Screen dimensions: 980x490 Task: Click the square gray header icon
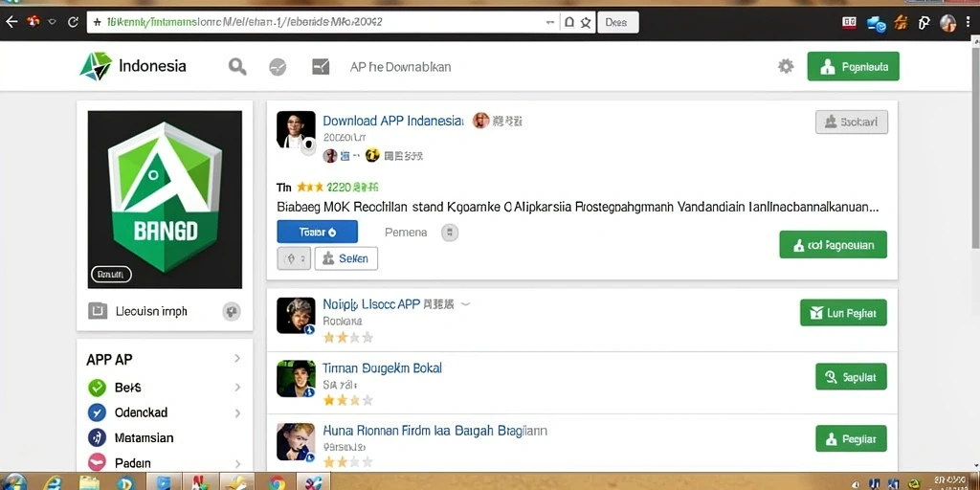pyautogui.click(x=321, y=66)
